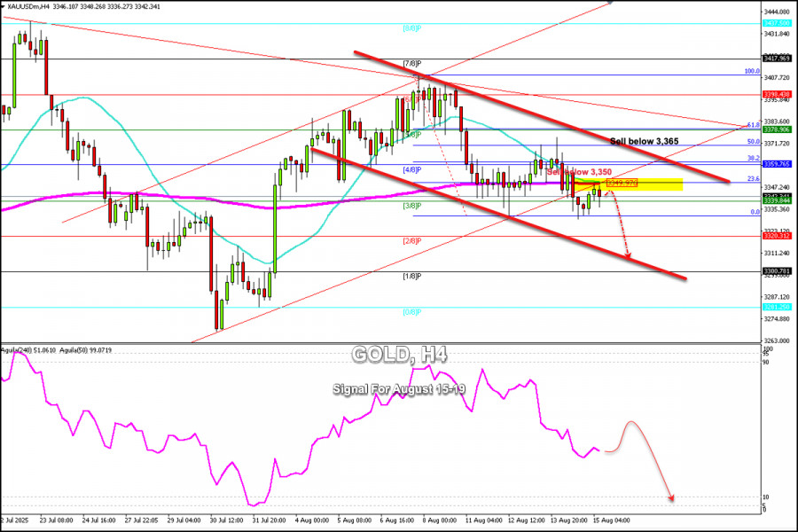Click the Aguila(240) 51.0610 indicator label
Screen dimensions: 798x532
pos(28,350)
